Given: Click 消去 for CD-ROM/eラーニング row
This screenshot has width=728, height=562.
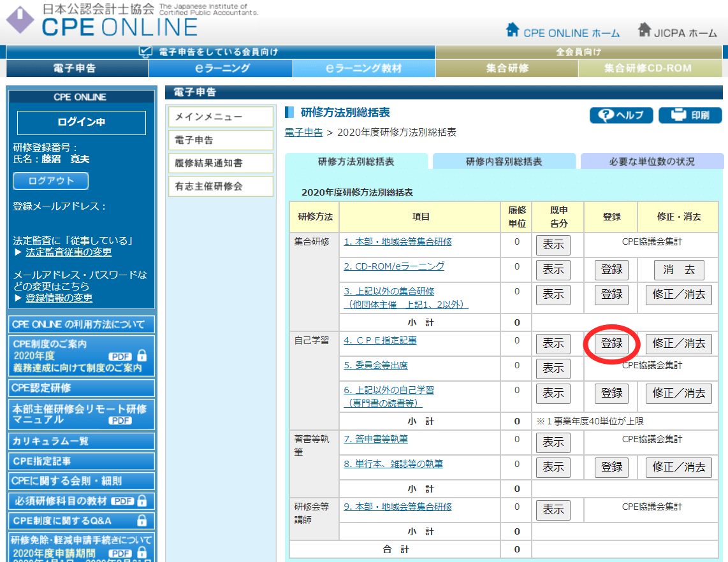Looking at the screenshot, I should pyautogui.click(x=679, y=270).
